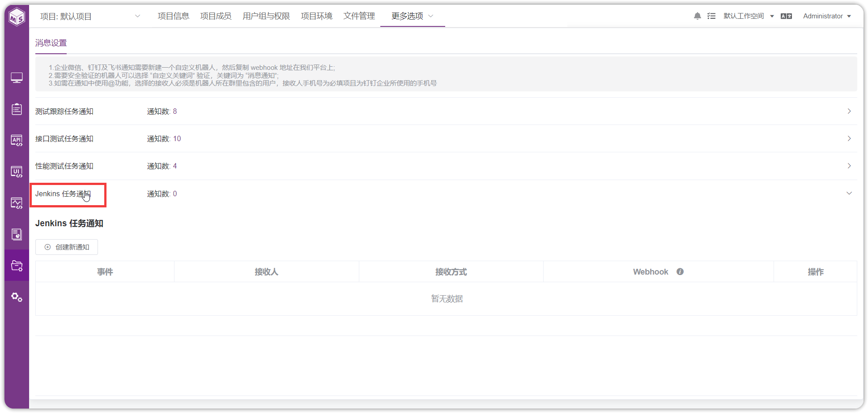Click the 创建新通知 button

[x=67, y=247]
